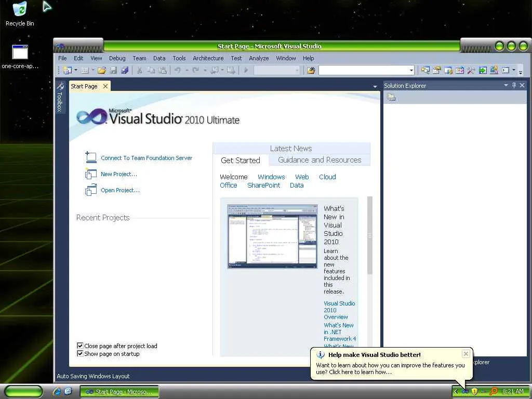Click the Team Explorer toolbar icon
532x399 pixels.
(460, 70)
